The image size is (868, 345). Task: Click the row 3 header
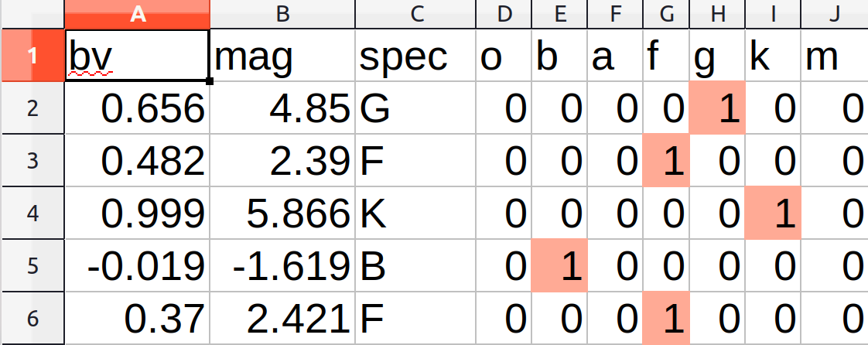[x=32, y=161]
